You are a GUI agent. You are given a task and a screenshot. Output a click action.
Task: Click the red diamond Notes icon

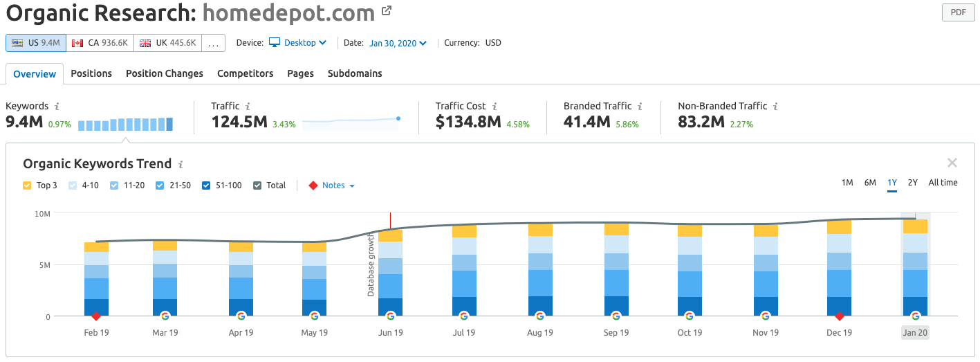[x=313, y=185]
